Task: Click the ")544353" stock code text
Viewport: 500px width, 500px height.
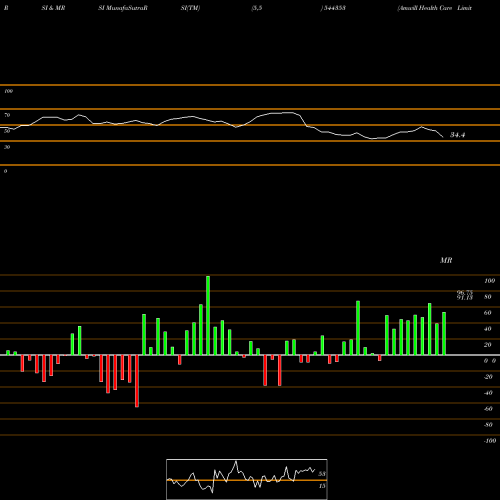Action: point(333,8)
